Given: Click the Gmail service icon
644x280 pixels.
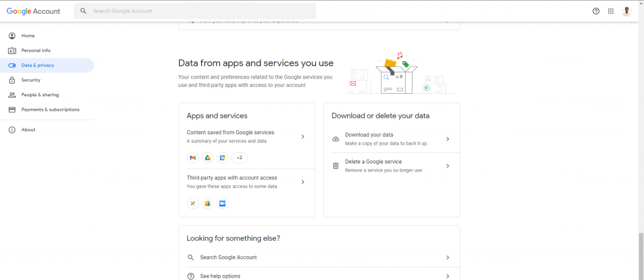Looking at the screenshot, I should pos(192,158).
